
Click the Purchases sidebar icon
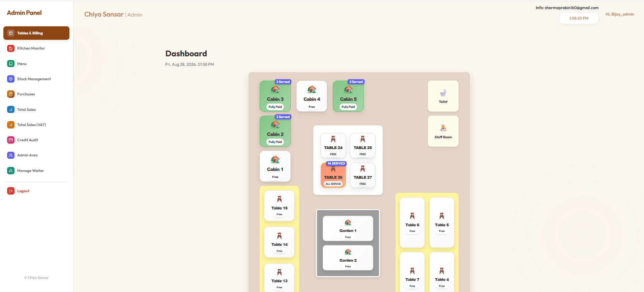tap(11, 94)
